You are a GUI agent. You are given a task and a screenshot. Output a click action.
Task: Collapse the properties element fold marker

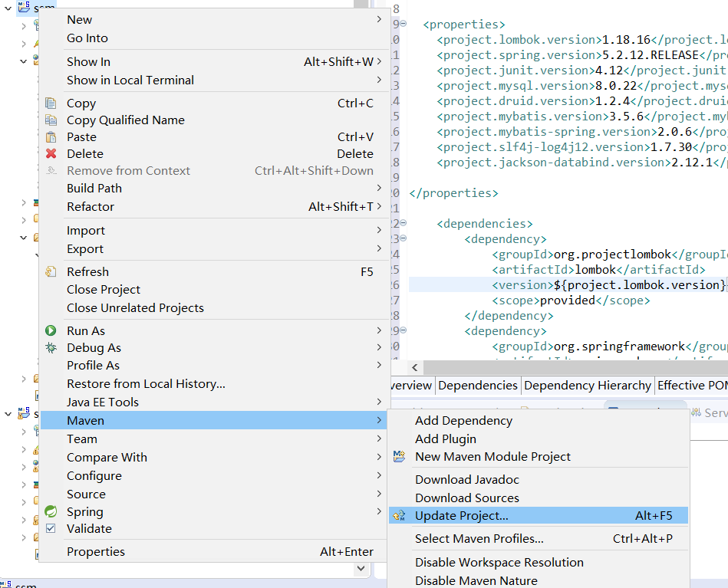[x=403, y=23]
